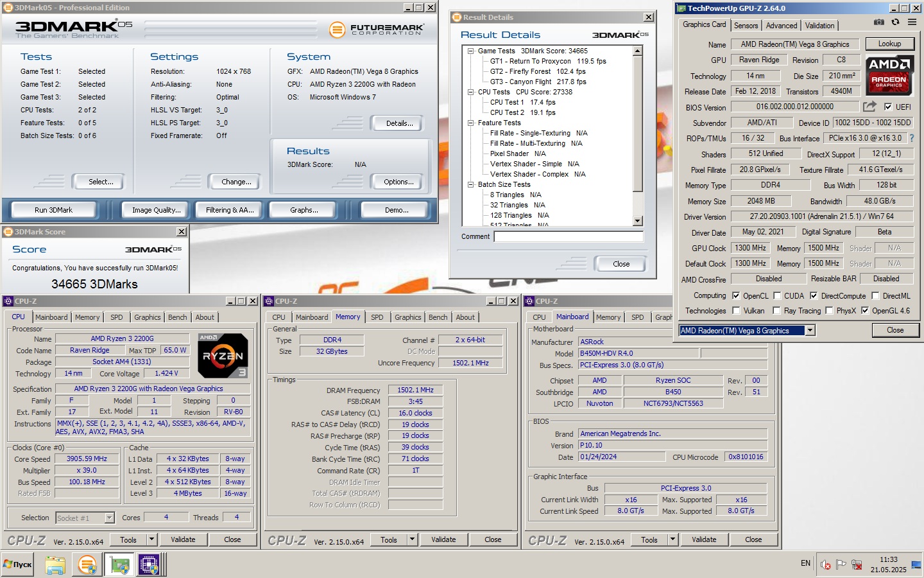The width and height of the screenshot is (924, 578).
Task: Refresh GPU-Z with the circular arrows icon
Action: pos(895,22)
